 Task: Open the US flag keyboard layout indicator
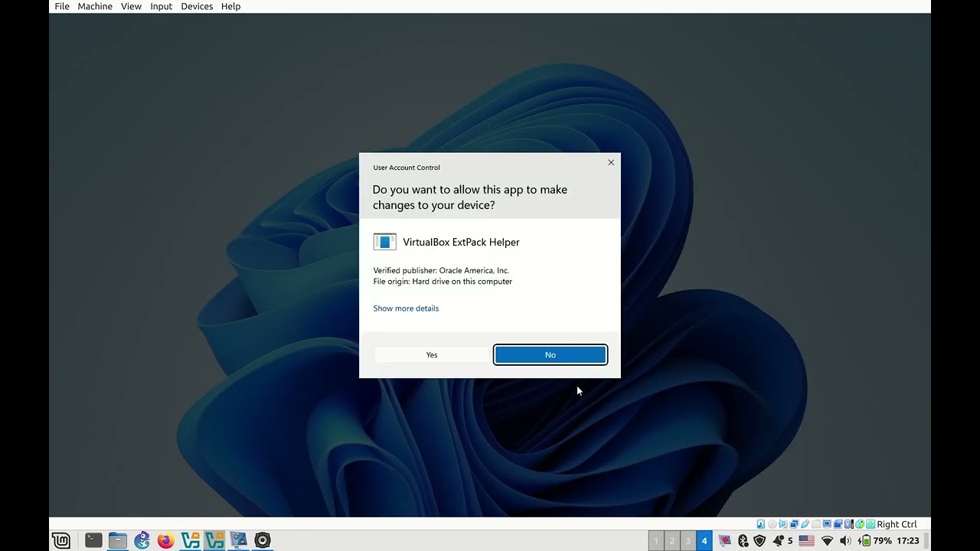(x=806, y=540)
